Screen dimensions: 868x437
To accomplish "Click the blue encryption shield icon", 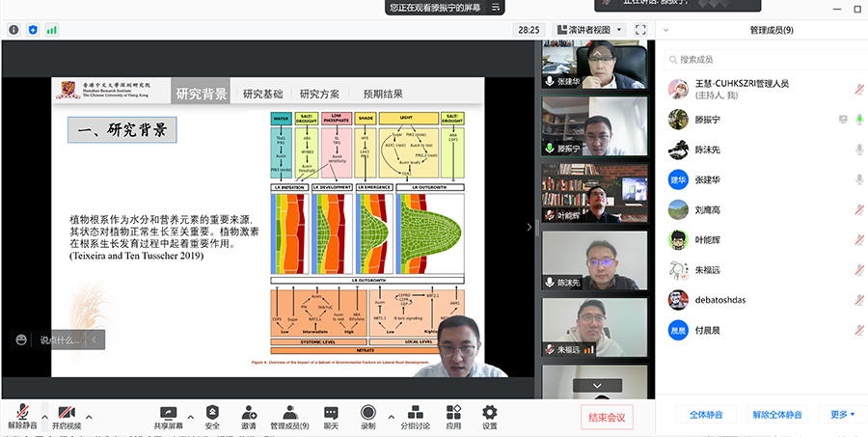I will click(33, 30).
